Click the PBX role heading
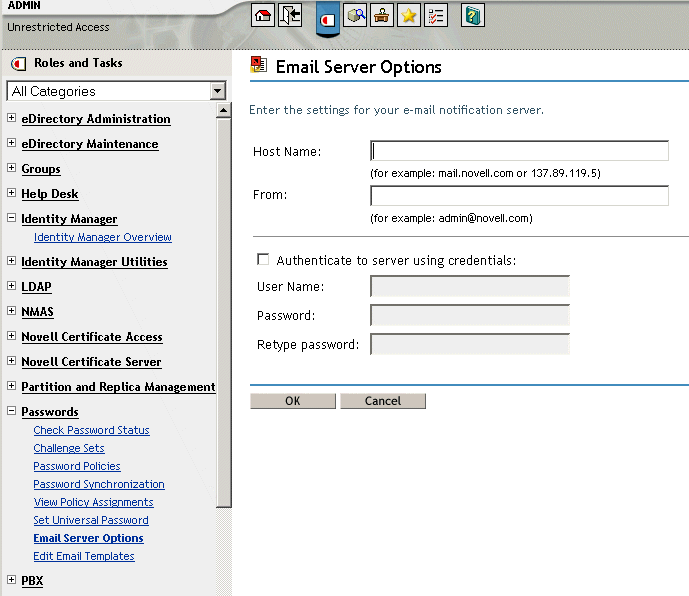The width and height of the screenshot is (689, 596). pos(32,581)
